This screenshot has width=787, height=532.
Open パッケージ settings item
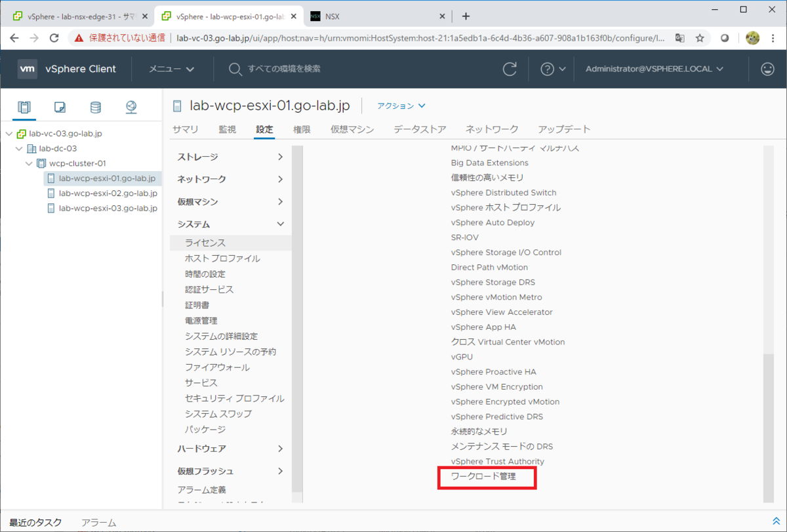pos(205,429)
